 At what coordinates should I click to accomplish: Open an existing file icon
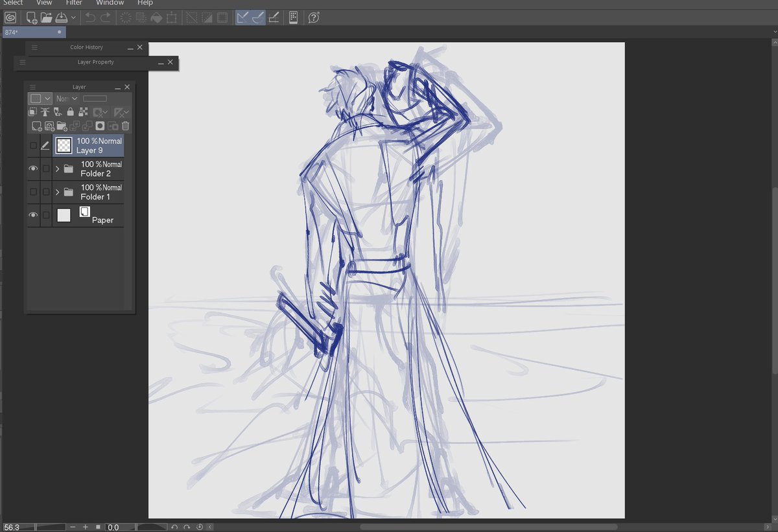pos(46,17)
